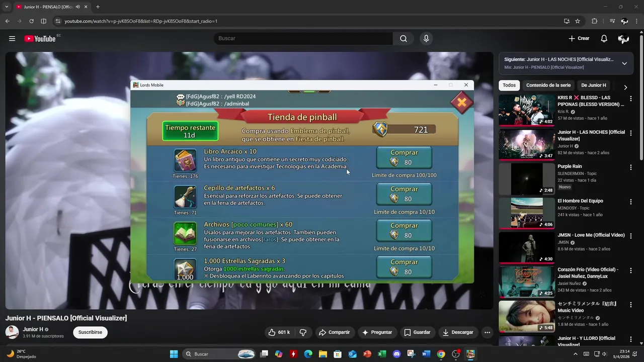Click the weather widget 26°C Despejado

coord(21,354)
